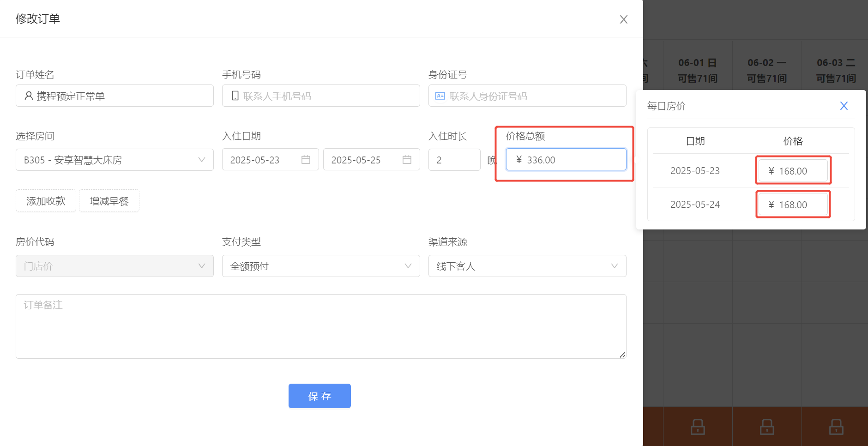868x446 pixels.
Task: Click the 订单备注 textarea
Action: pos(321,326)
